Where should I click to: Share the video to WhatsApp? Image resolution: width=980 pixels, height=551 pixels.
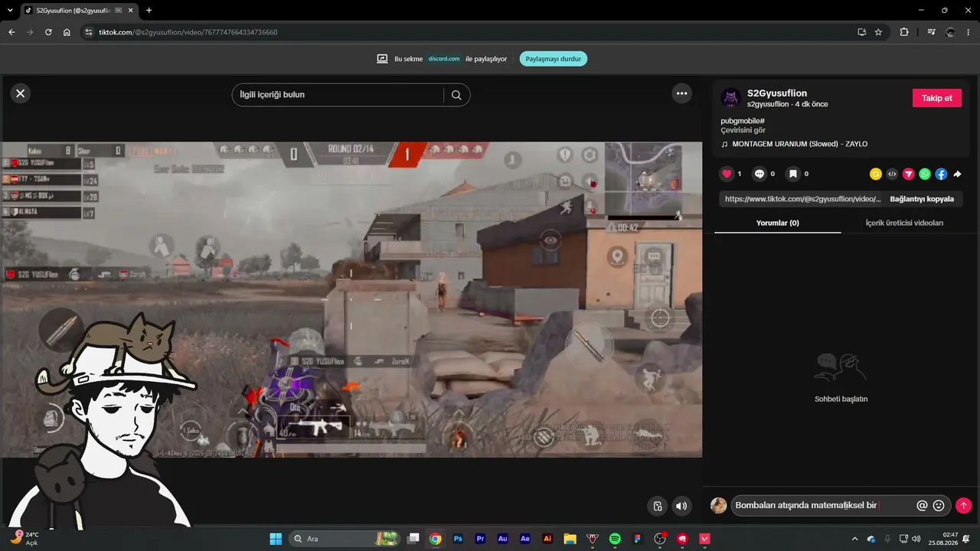(925, 174)
